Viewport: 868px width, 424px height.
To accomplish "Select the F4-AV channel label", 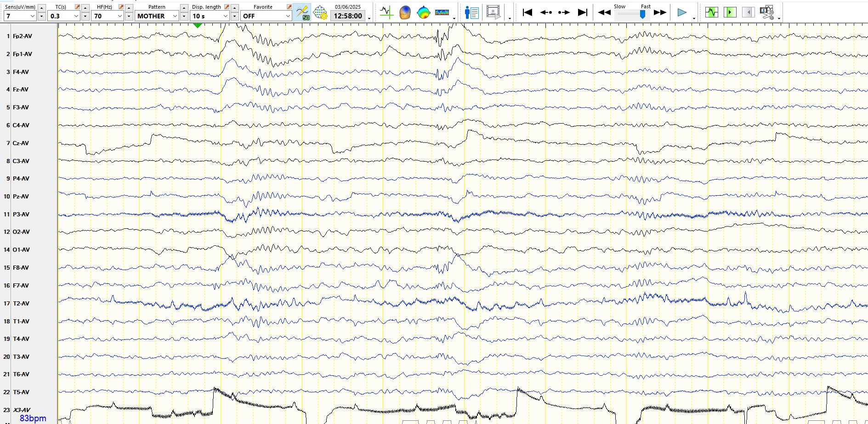I will 21,72.
